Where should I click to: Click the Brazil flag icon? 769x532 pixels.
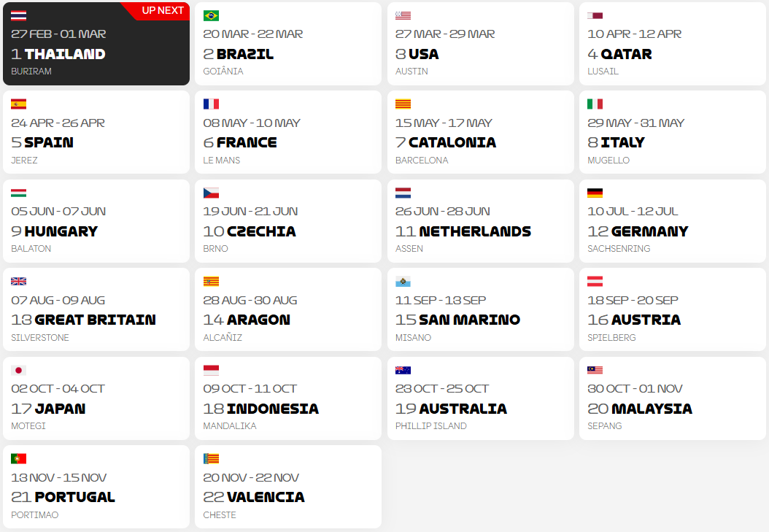[209, 15]
